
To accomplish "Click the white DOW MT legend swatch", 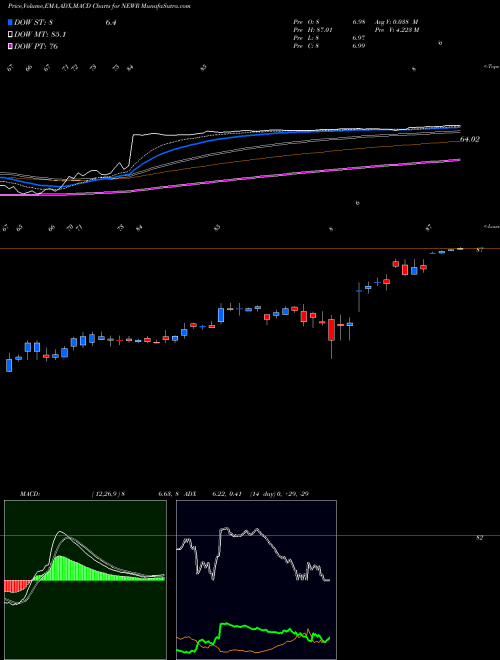I will click(x=10, y=35).
